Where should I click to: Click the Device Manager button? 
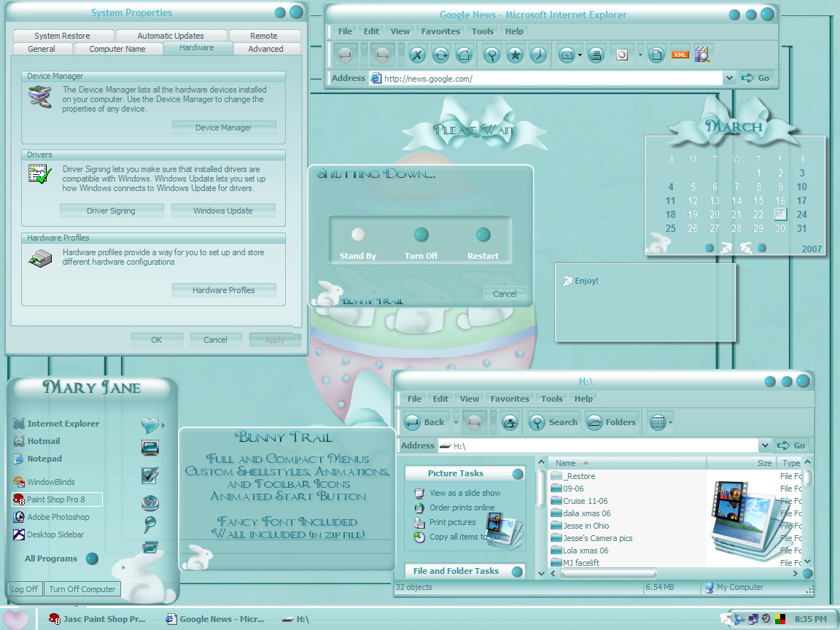[223, 128]
